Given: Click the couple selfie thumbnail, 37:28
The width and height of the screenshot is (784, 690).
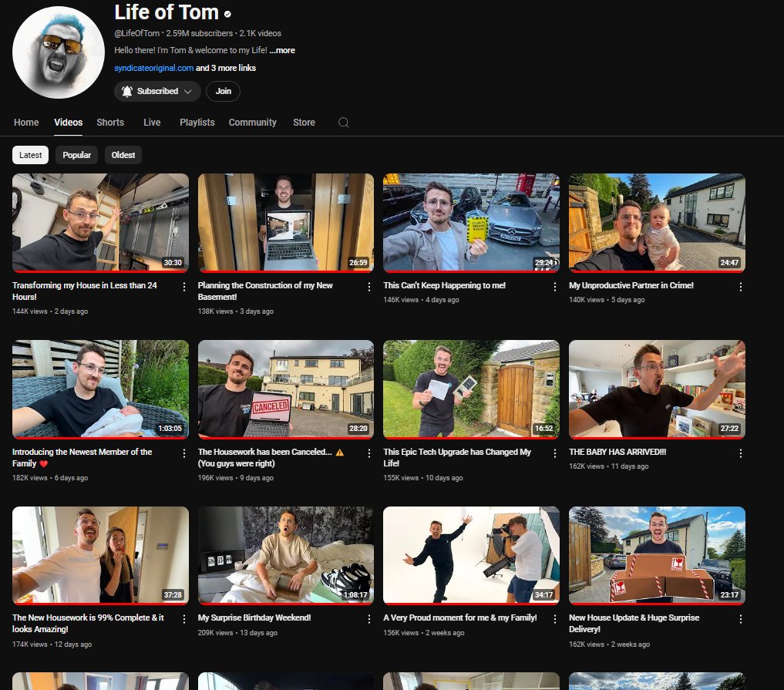Looking at the screenshot, I should pos(100,556).
